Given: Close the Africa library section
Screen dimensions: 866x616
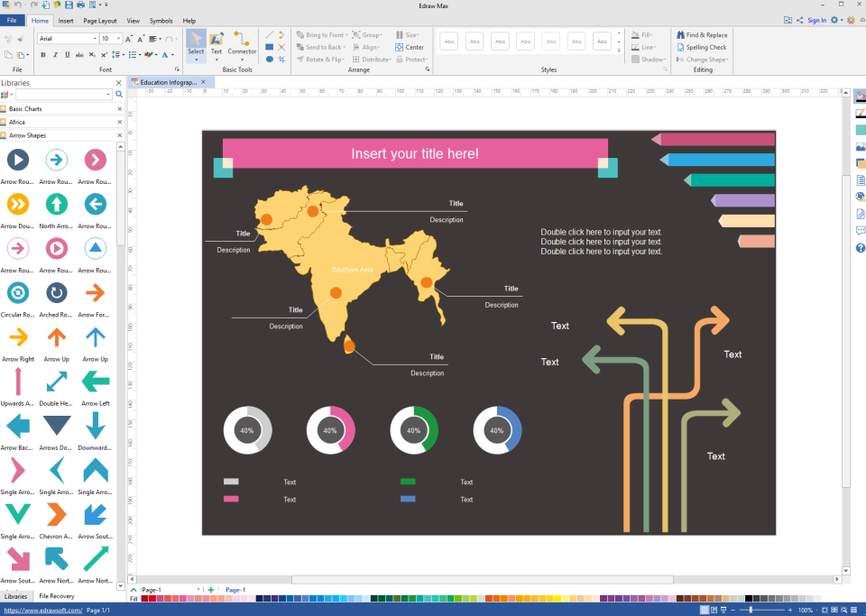Looking at the screenshot, I should (x=120, y=122).
